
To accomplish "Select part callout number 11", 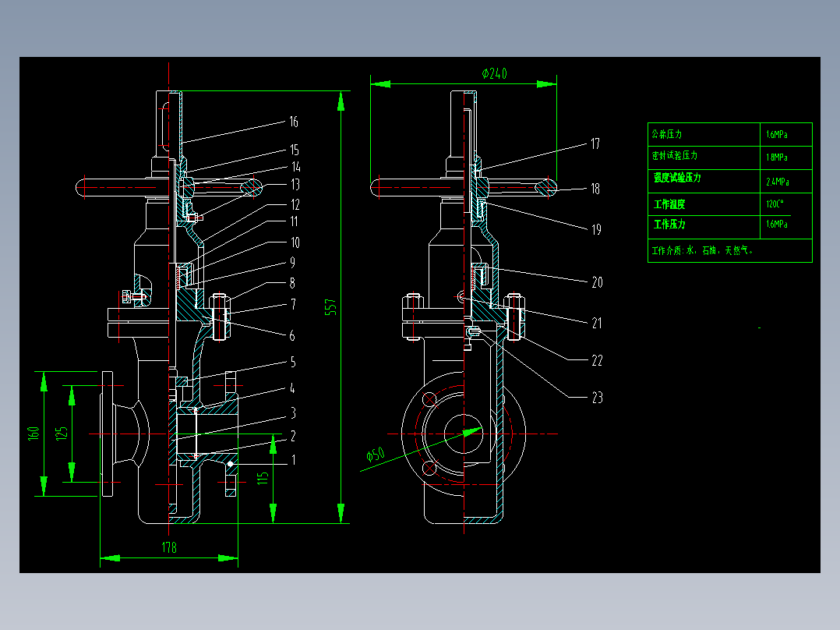I will 294,221.
